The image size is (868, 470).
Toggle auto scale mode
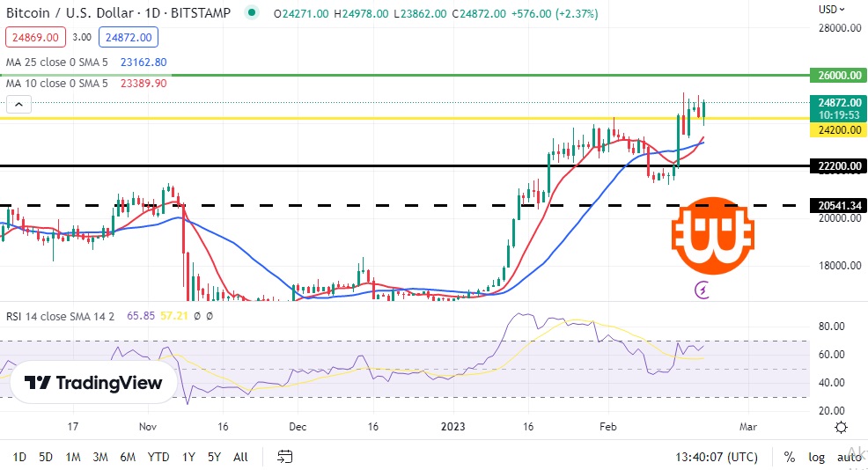click(x=849, y=458)
